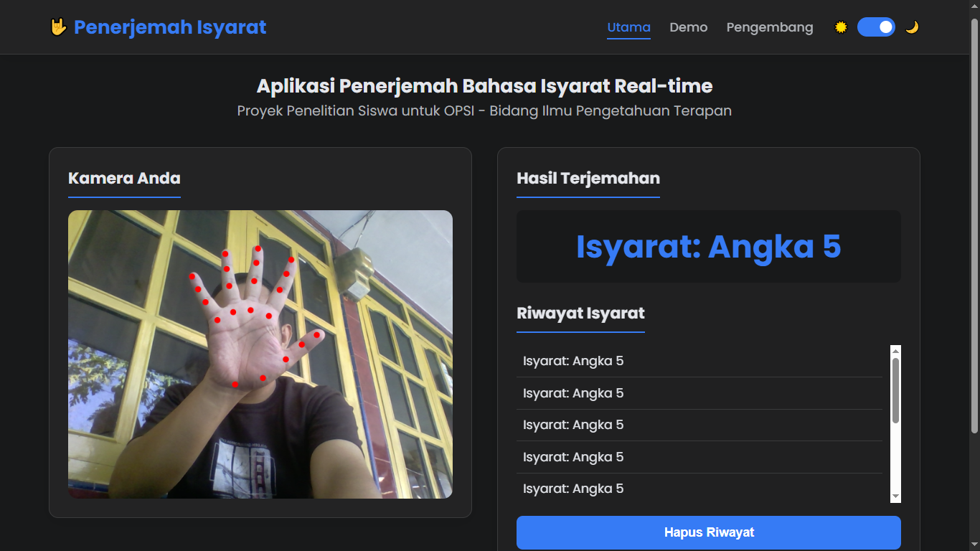980x551 pixels.
Task: Click the live camera feed preview
Action: [260, 354]
